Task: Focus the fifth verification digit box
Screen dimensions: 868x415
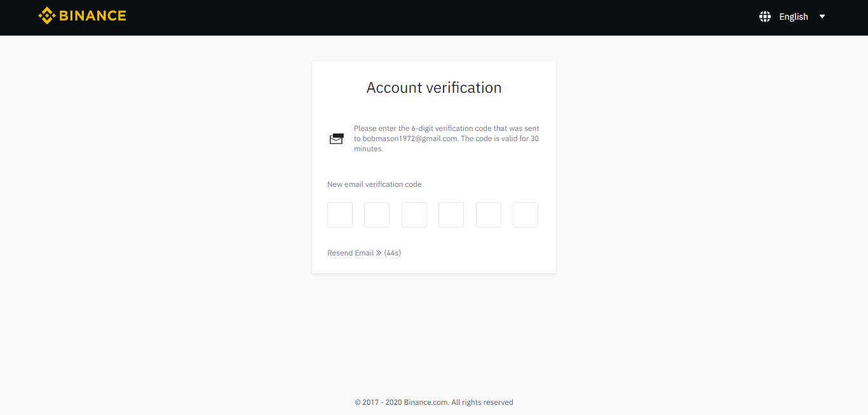Action: click(x=489, y=215)
